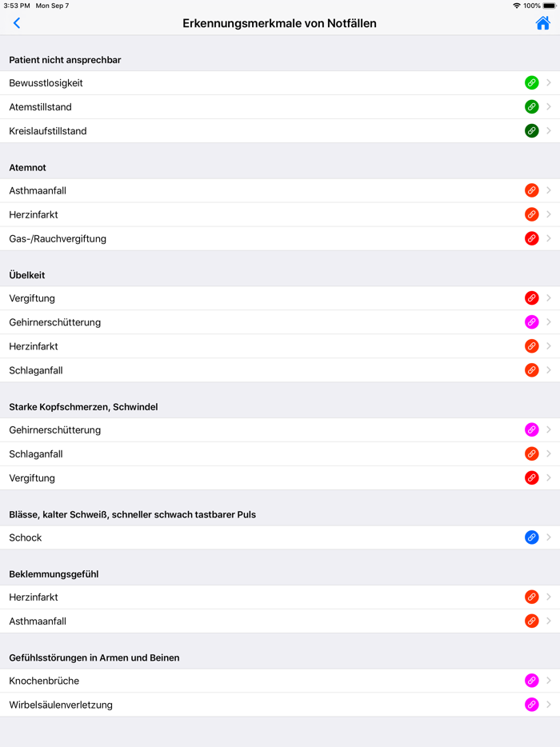Tap the green link icon next to Bewusstlosigkeit
560x747 pixels.
pos(531,82)
